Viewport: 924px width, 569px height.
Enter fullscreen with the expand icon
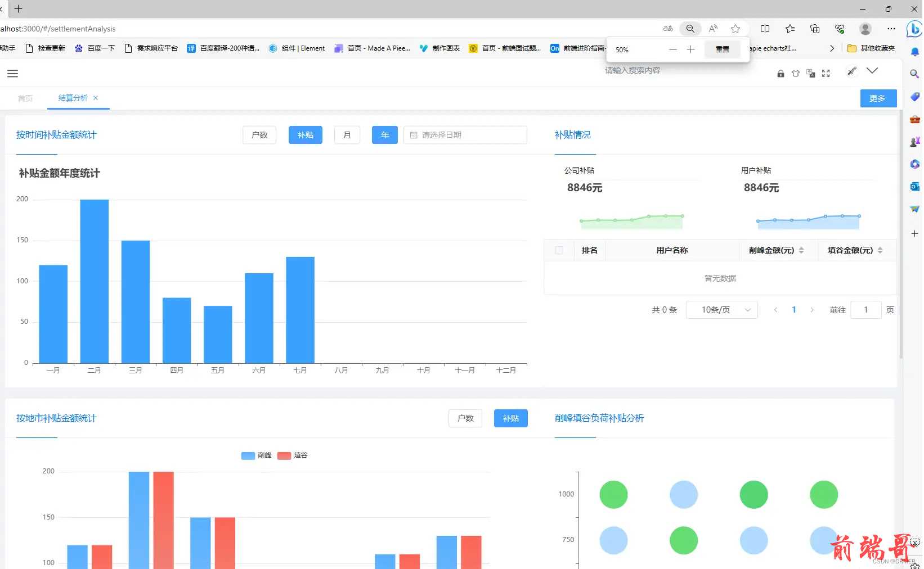pos(826,74)
